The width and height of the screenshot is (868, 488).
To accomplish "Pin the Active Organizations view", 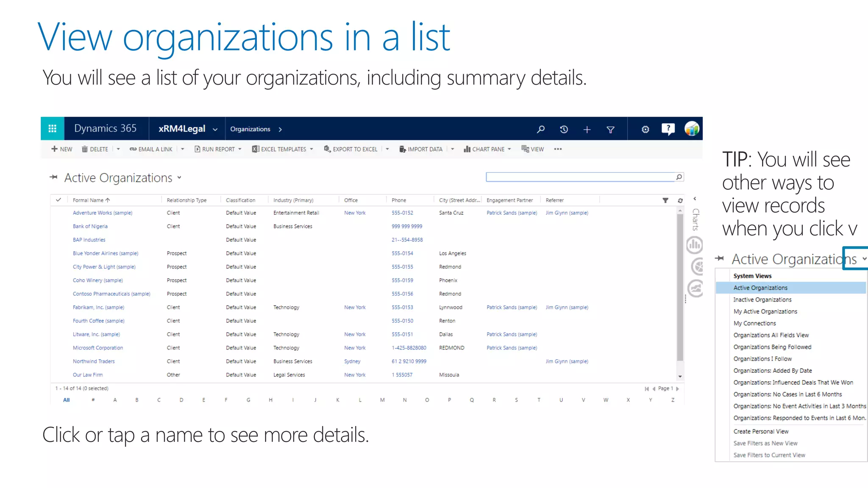I will (53, 177).
